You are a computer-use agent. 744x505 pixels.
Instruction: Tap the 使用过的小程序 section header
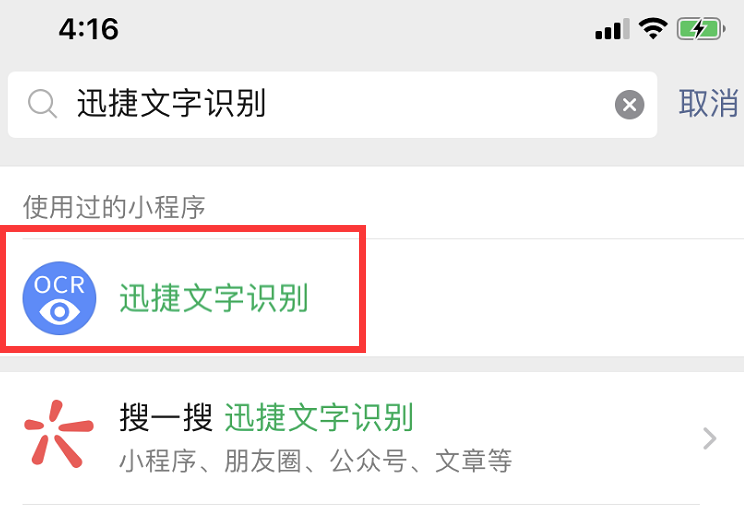pos(114,207)
